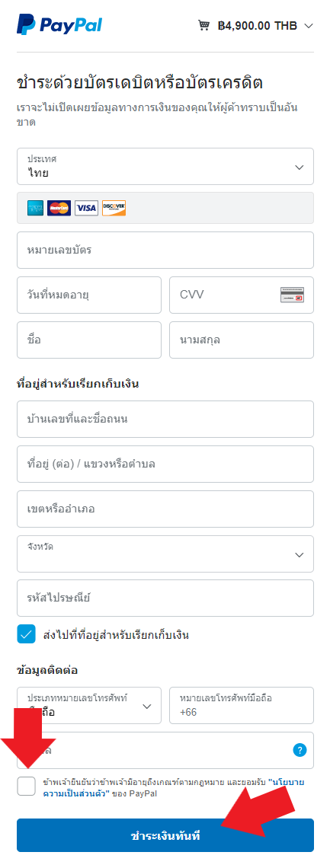
Task: Expand the ฿4,900.00 THB cart summary chevron
Action: (x=309, y=26)
